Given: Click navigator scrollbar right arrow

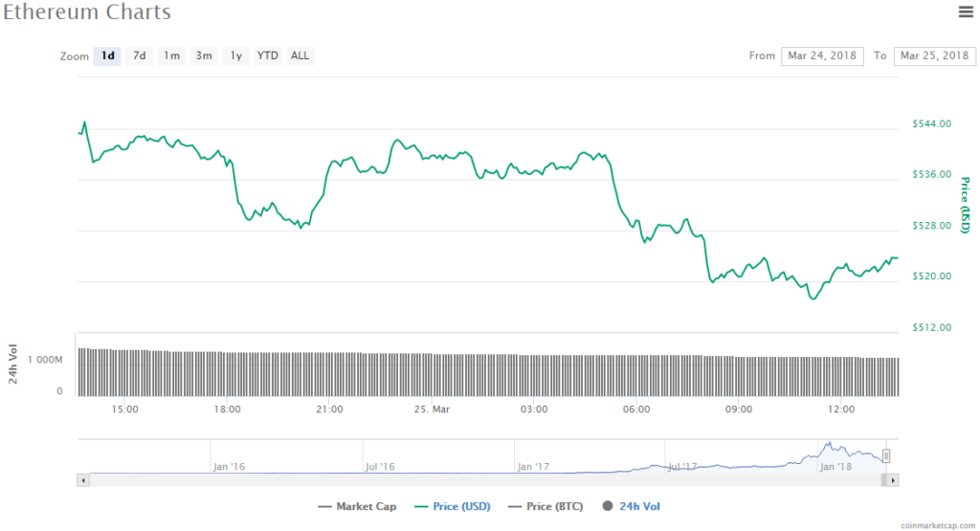Looking at the screenshot, I should [893, 479].
